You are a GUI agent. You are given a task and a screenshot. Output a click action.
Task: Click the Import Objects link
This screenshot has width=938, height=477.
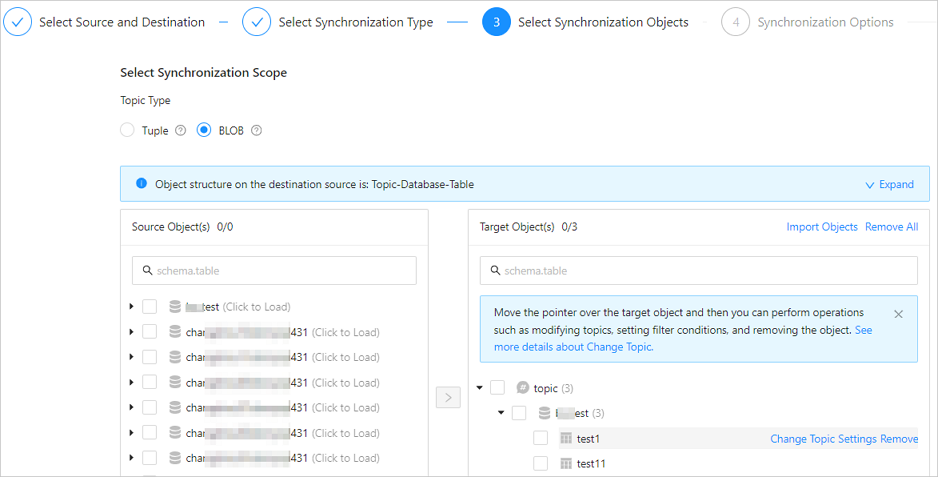822,227
